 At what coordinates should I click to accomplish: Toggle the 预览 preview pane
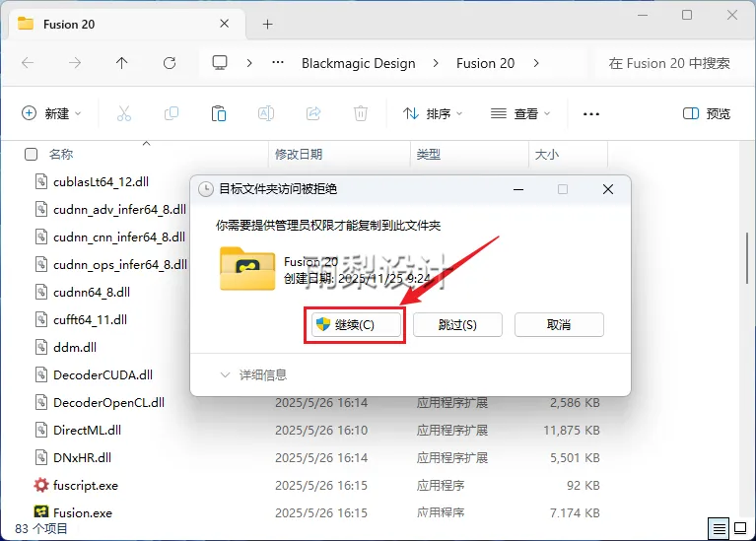pyautogui.click(x=707, y=113)
